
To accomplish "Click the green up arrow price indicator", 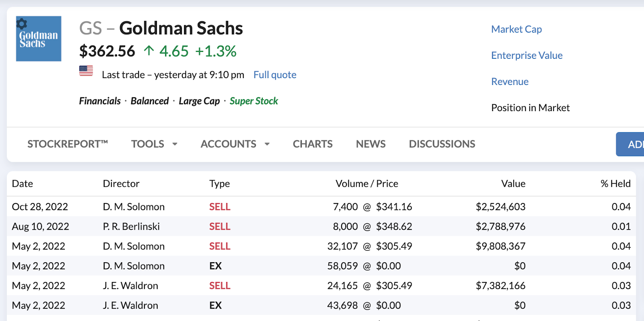I will click(149, 51).
